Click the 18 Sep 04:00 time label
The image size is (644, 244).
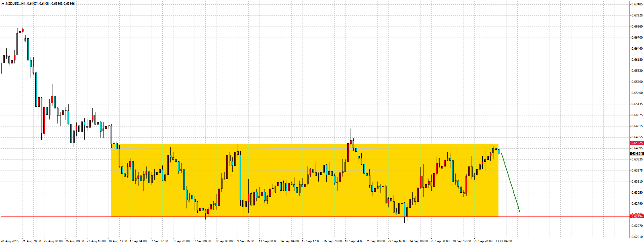(354, 241)
